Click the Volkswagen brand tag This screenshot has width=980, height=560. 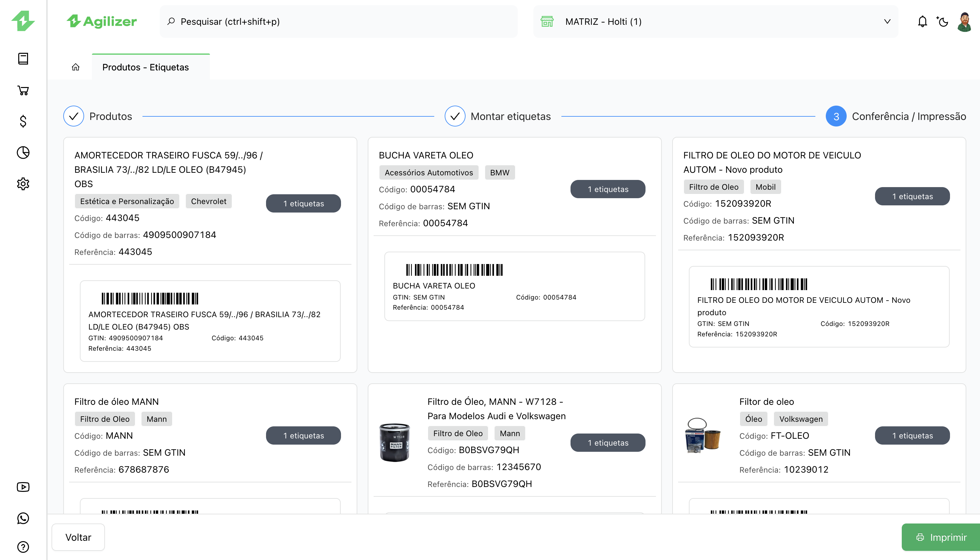801,419
